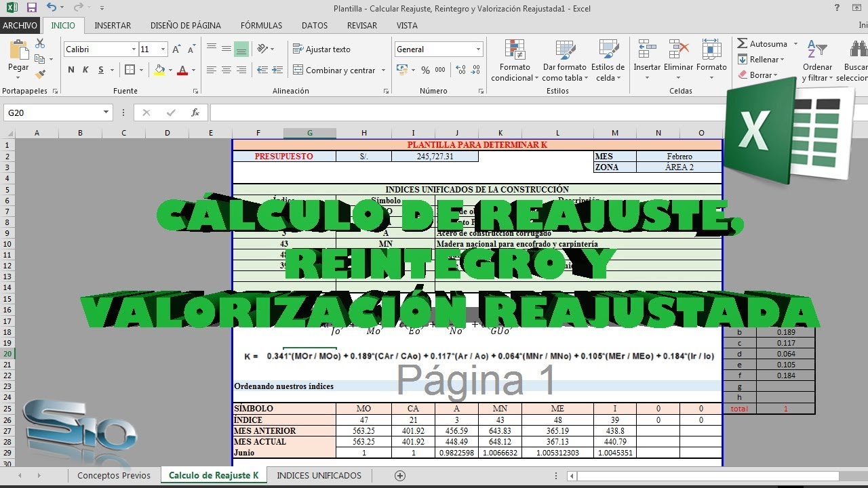Click the Cut scissors icon
Viewport: 868px width, 488px height.
tap(40, 44)
